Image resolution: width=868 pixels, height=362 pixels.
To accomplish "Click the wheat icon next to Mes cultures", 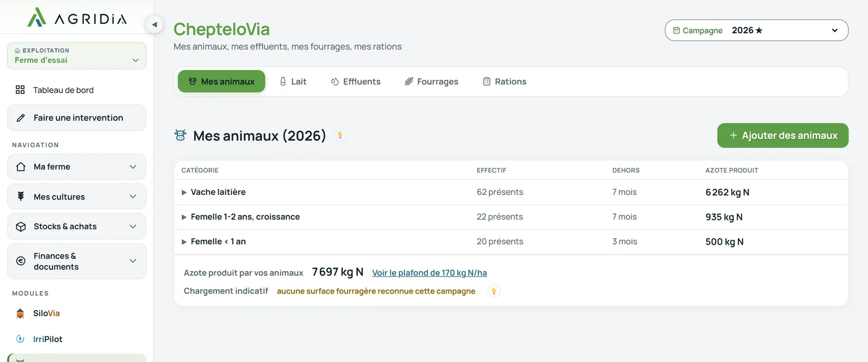I will (x=21, y=196).
